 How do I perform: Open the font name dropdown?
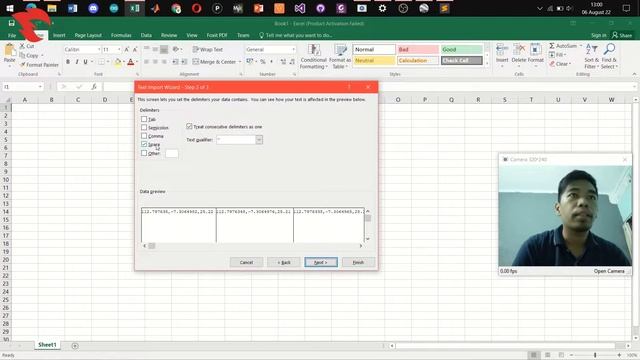tap(99, 49)
